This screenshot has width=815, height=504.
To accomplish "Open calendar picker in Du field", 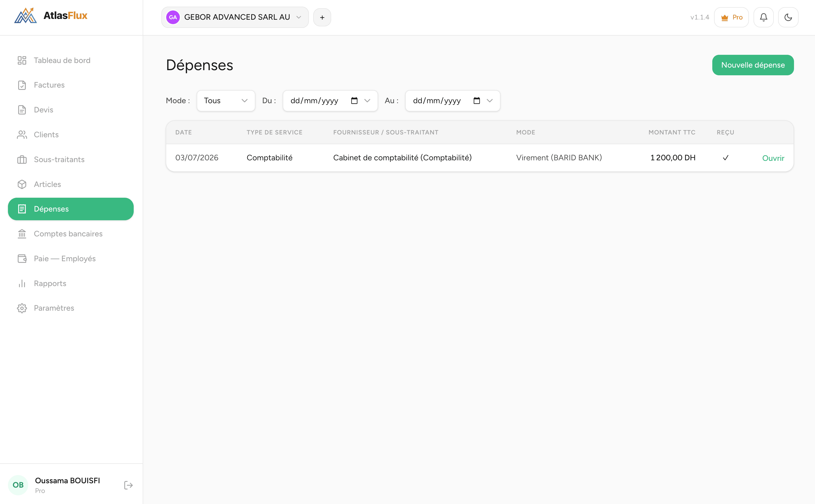I will pos(354,101).
